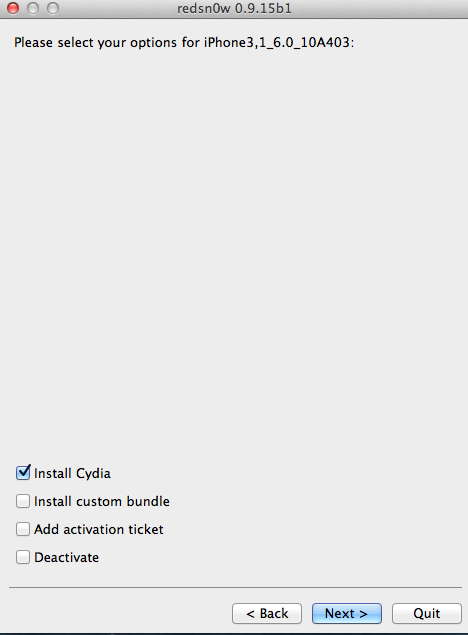Click the blank area of the options pane

pos(234,251)
